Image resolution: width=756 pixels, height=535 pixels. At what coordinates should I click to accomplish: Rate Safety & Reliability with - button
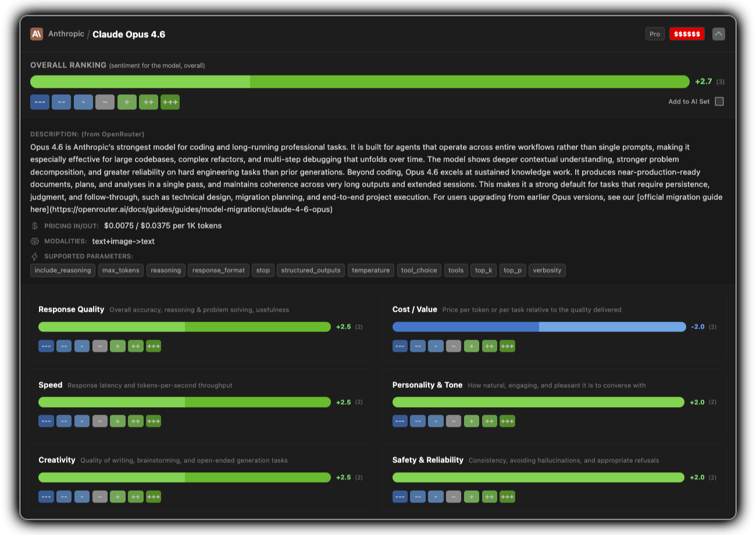[436, 497]
